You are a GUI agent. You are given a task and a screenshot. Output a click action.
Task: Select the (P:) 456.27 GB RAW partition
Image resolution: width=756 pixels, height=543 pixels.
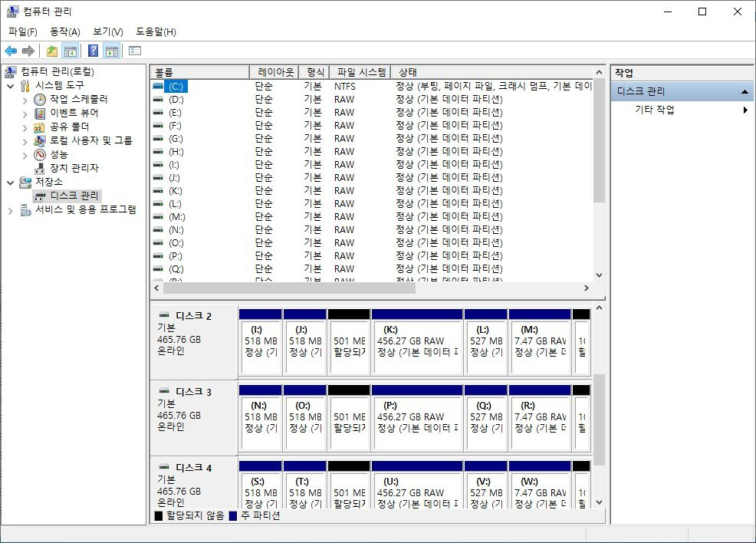point(417,418)
